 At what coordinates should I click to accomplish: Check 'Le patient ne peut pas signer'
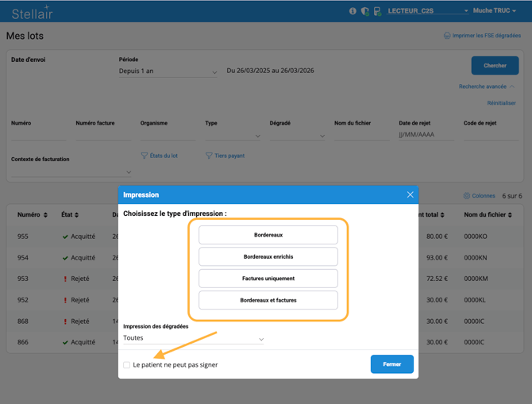(x=127, y=365)
